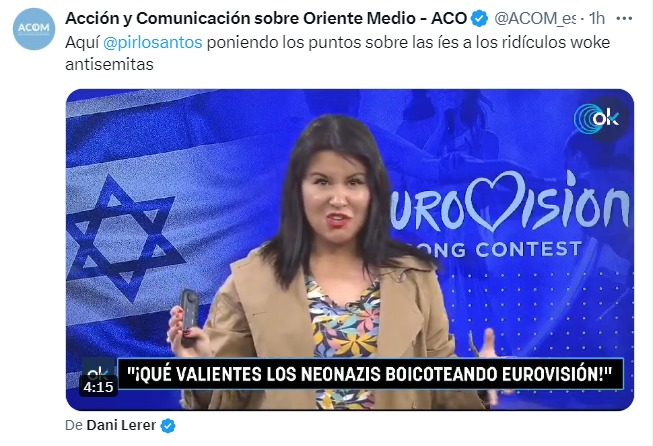Click the small OK logo above the 4:15 badge

[97, 368]
